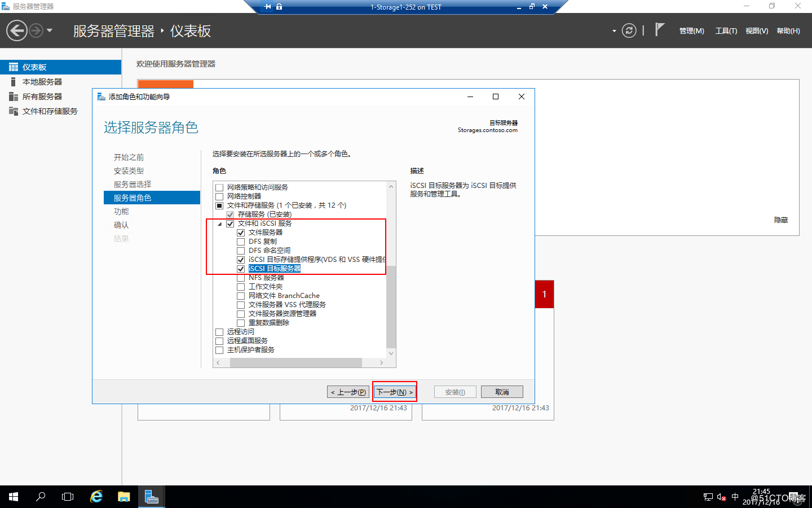The width and height of the screenshot is (812, 508).
Task: Collapse 文件和 iSCSI 服务 tree node
Action: pos(220,224)
